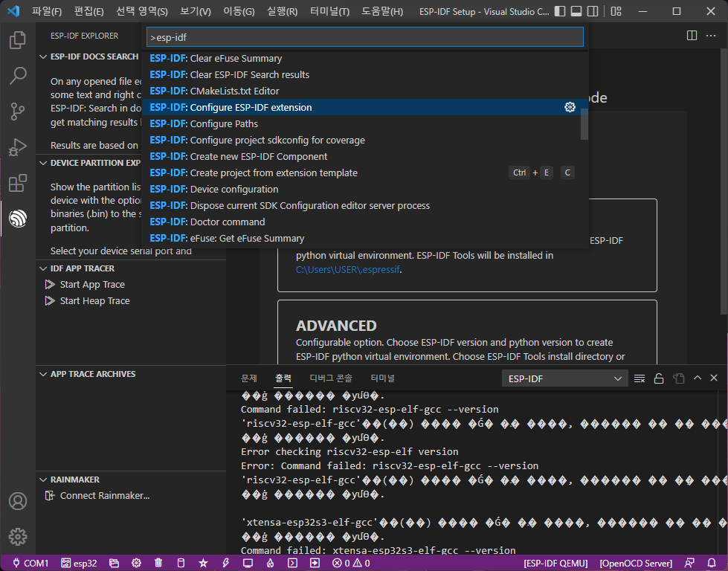
Task: Switch to the 문제 panel tab
Action: point(249,378)
